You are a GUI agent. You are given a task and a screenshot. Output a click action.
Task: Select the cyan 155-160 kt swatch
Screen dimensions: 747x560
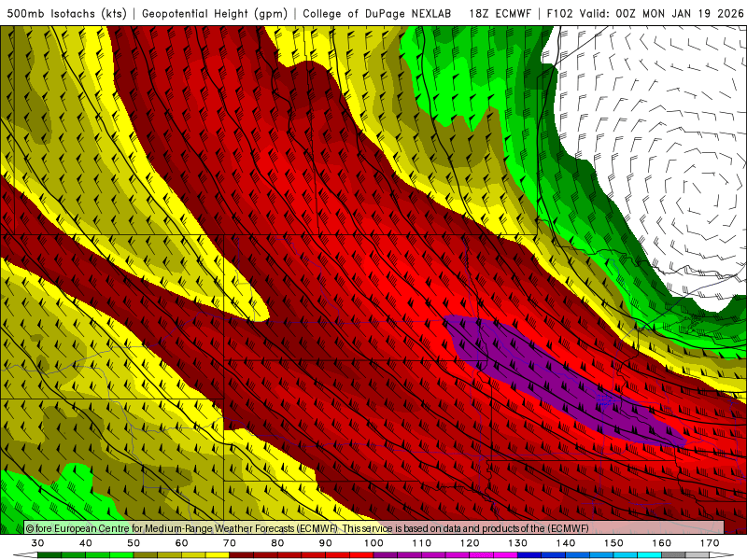[x=650, y=555]
